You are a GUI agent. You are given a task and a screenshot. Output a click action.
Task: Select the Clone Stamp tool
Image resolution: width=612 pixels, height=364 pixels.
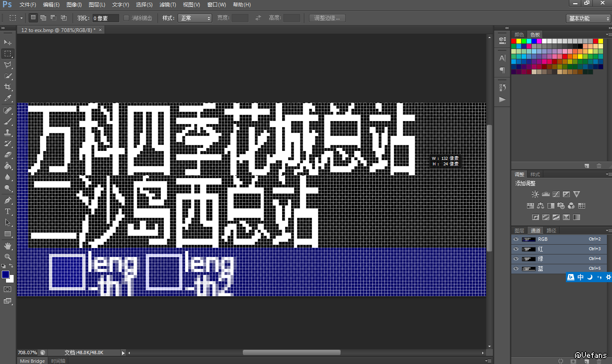tap(8, 133)
